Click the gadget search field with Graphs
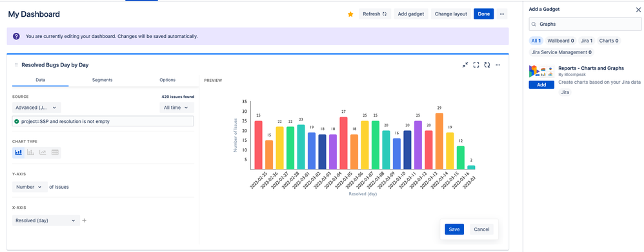The image size is (644, 252). (585, 24)
